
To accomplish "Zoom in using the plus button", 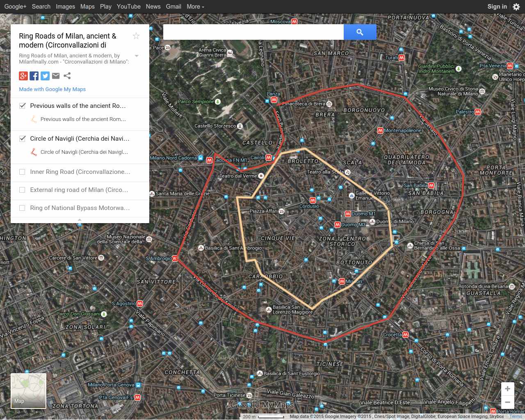I will 507,388.
